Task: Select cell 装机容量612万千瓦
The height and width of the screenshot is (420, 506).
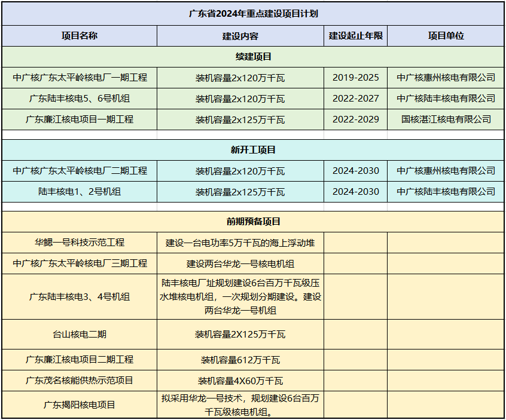Action: 240,360
